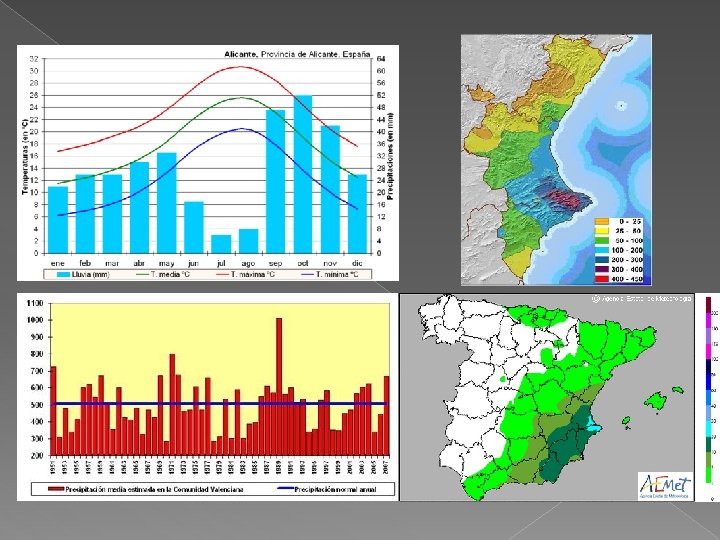Click the purple 300 - 400 legend swatch
Screen dimensions: 720x540
[602, 270]
